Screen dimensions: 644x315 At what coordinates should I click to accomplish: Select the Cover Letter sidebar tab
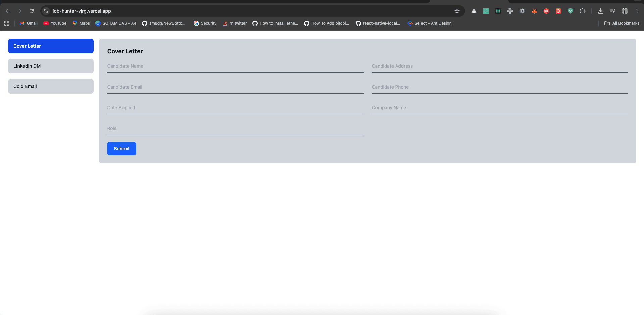[x=51, y=46]
